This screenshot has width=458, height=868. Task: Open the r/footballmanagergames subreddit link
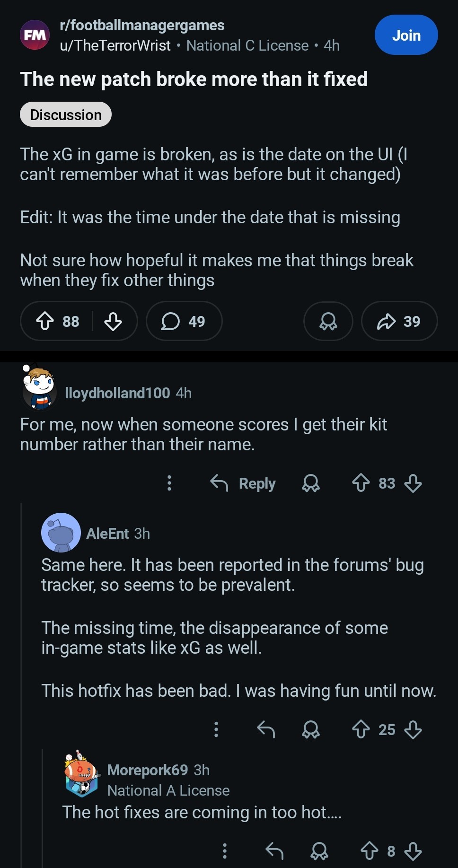point(142,25)
